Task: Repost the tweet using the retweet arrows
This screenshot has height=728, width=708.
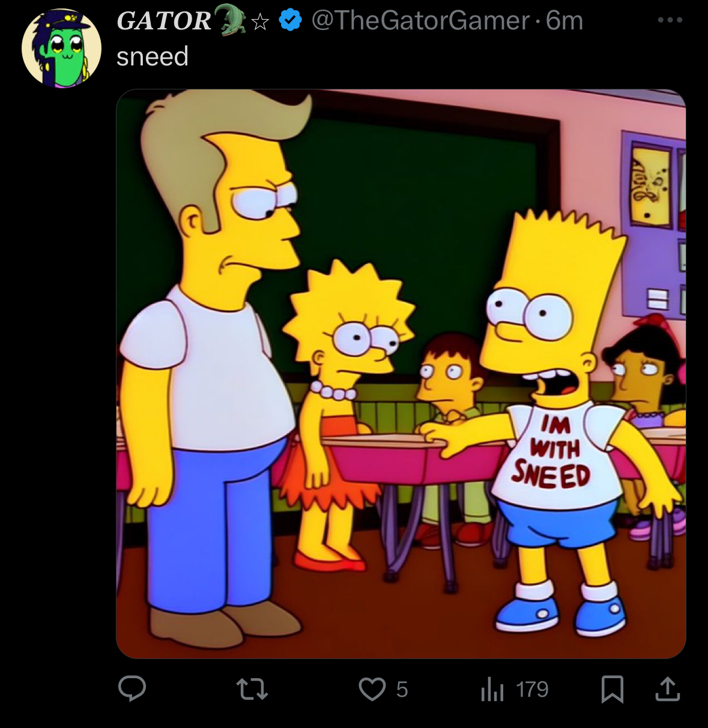Action: click(x=252, y=690)
